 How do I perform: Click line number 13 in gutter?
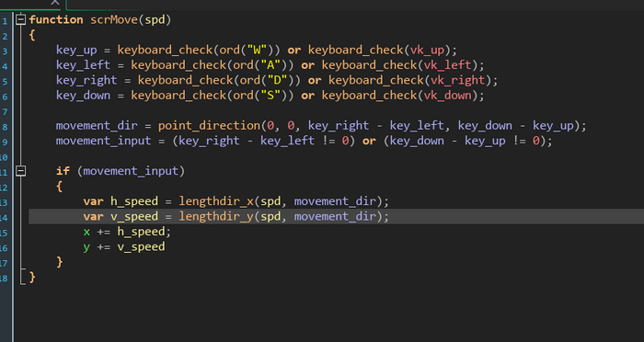tap(4, 202)
